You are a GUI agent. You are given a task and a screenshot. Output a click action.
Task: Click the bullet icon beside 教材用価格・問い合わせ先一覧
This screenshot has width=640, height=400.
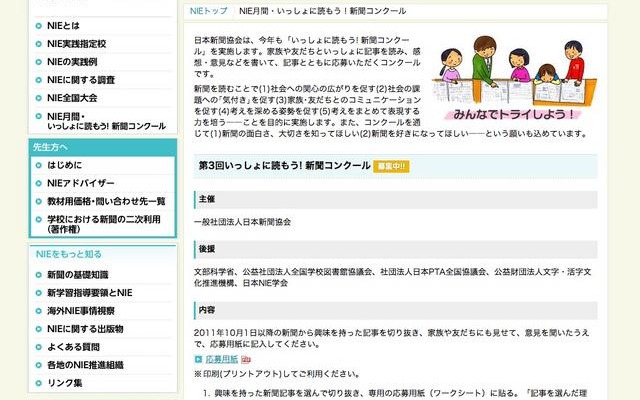point(39,201)
